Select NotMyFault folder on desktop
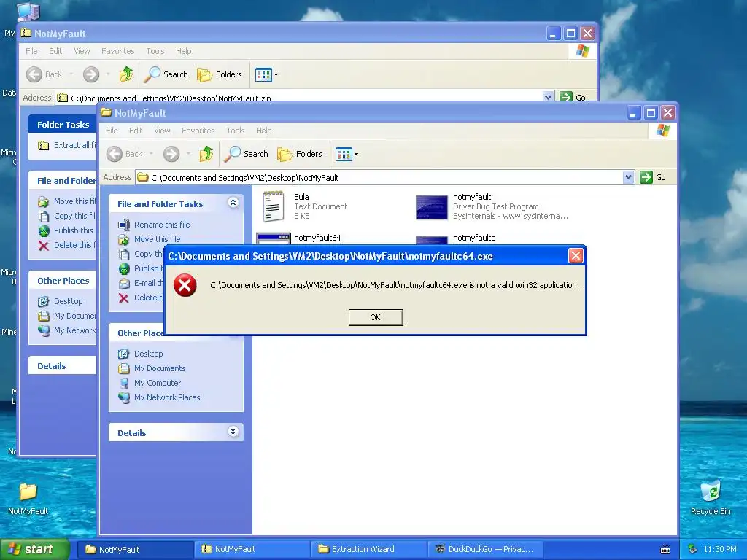The image size is (747, 560). [x=28, y=498]
